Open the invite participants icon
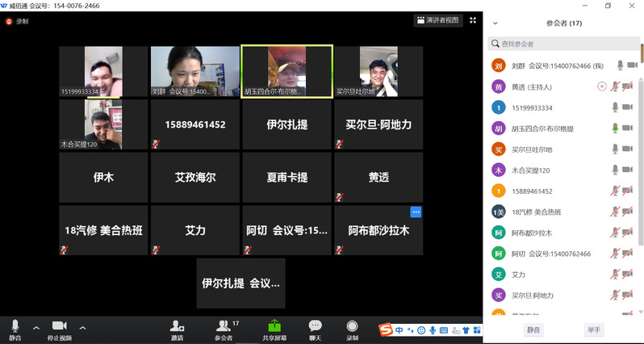Image resolution: width=644 pixels, height=344 pixels. click(177, 325)
